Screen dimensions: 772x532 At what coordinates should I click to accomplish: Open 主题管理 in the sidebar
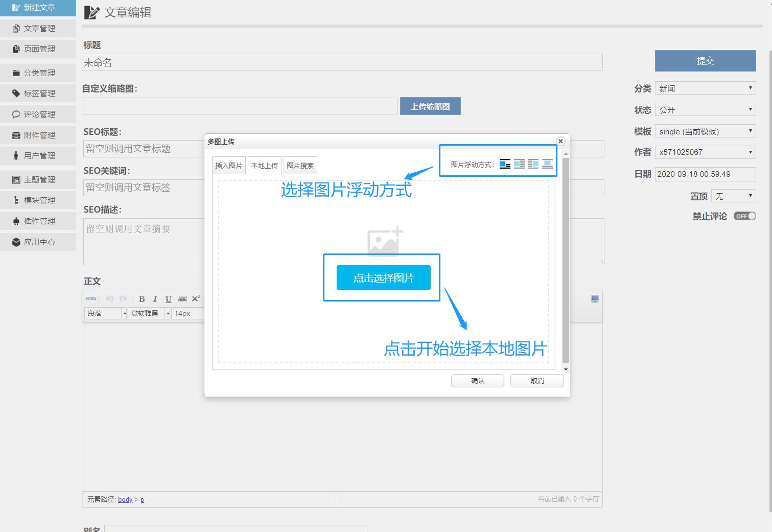tap(38, 179)
